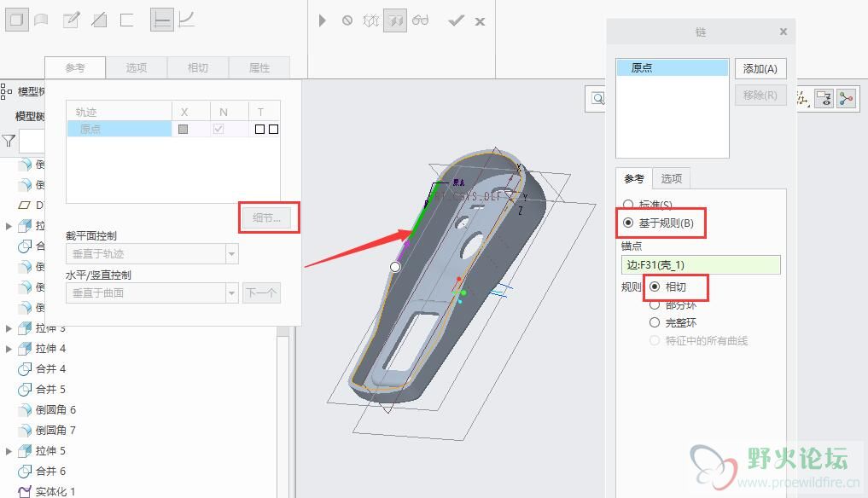Screen dimensions: 868x498
Task: Toggle the unattached preview icon
Action: (370, 21)
